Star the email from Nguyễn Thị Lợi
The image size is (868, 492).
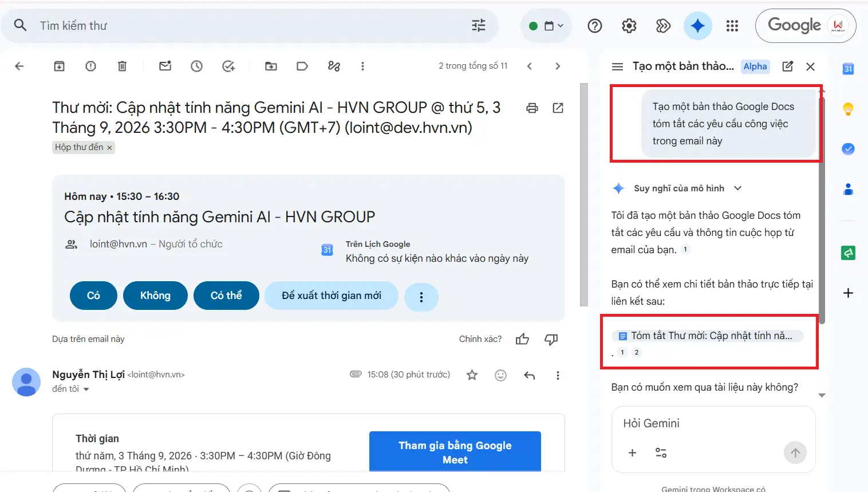(472, 375)
